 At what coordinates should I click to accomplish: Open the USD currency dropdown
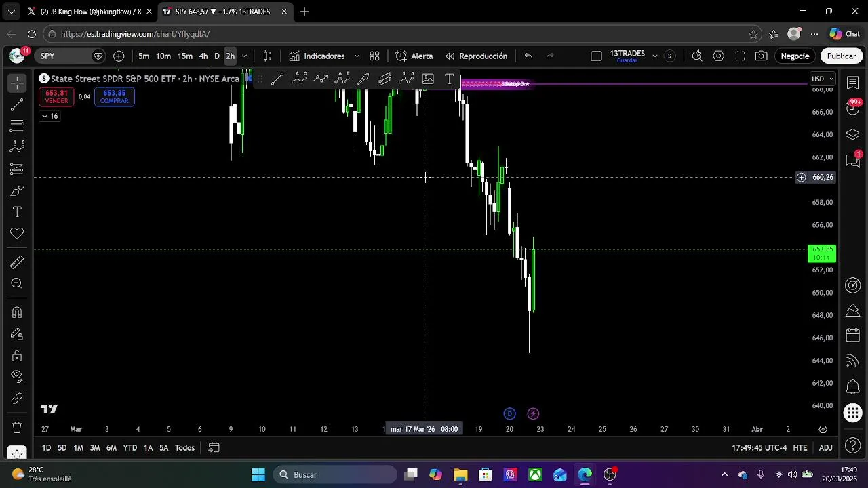point(823,79)
